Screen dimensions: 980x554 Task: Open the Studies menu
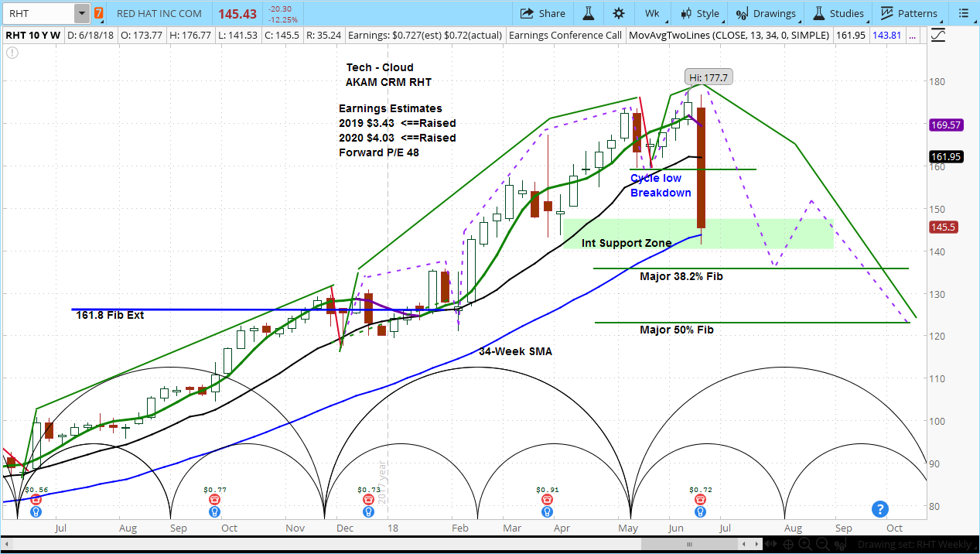838,13
